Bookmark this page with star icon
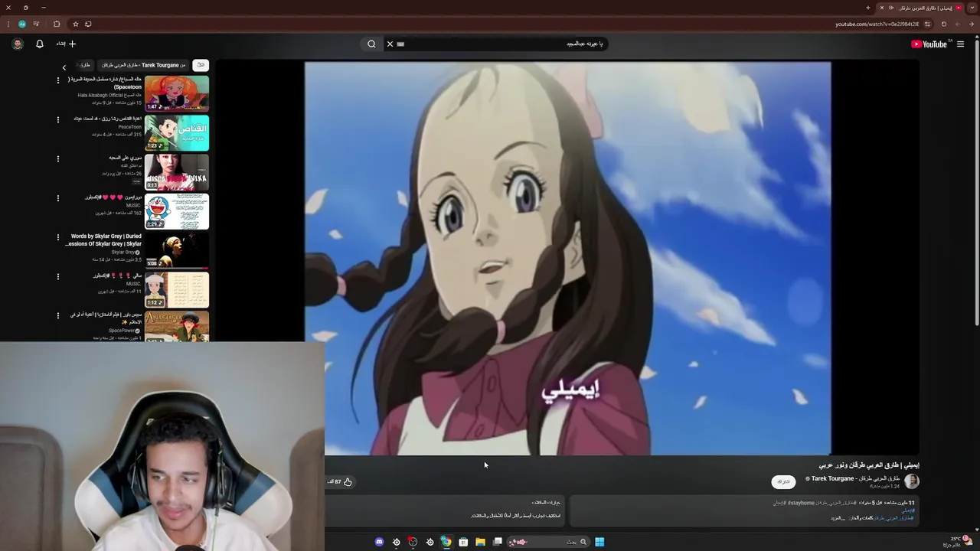This screenshot has width=980, height=551. [75, 24]
